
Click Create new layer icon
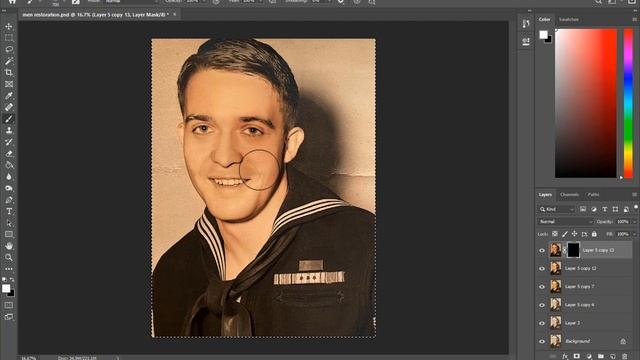[x=613, y=356]
